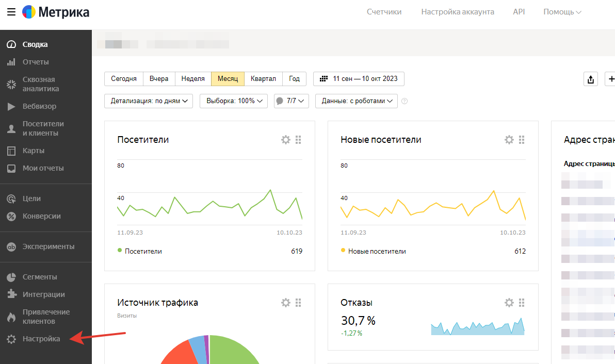Viewport: 615px width, 364px height.
Task: Click the Посетители и клиенты person icon
Action: click(x=11, y=128)
